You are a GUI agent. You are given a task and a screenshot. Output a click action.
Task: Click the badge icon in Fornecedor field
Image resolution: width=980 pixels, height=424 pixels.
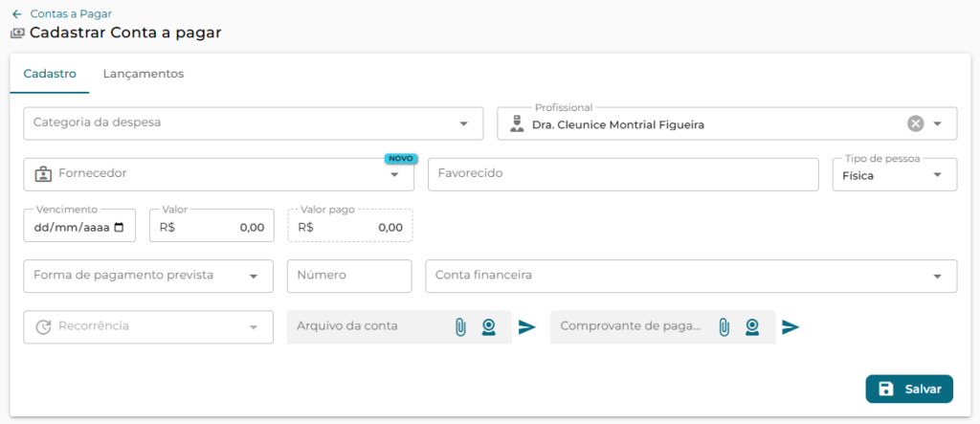[42, 174]
